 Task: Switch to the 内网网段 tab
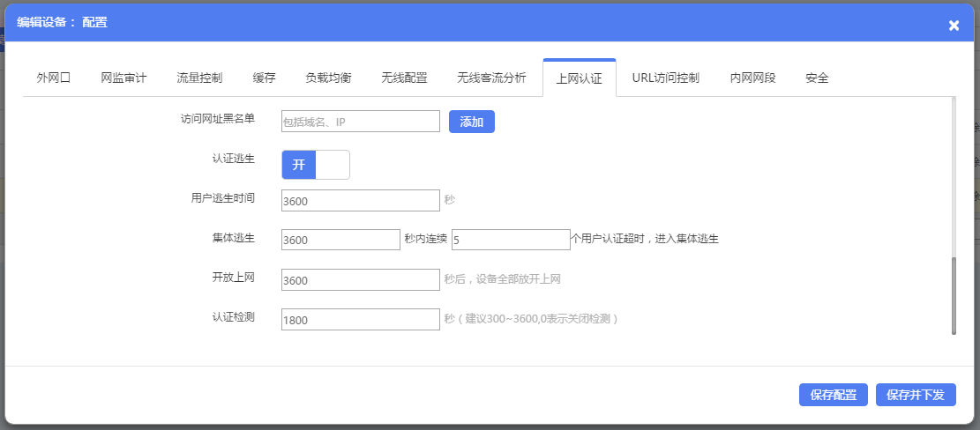click(752, 78)
